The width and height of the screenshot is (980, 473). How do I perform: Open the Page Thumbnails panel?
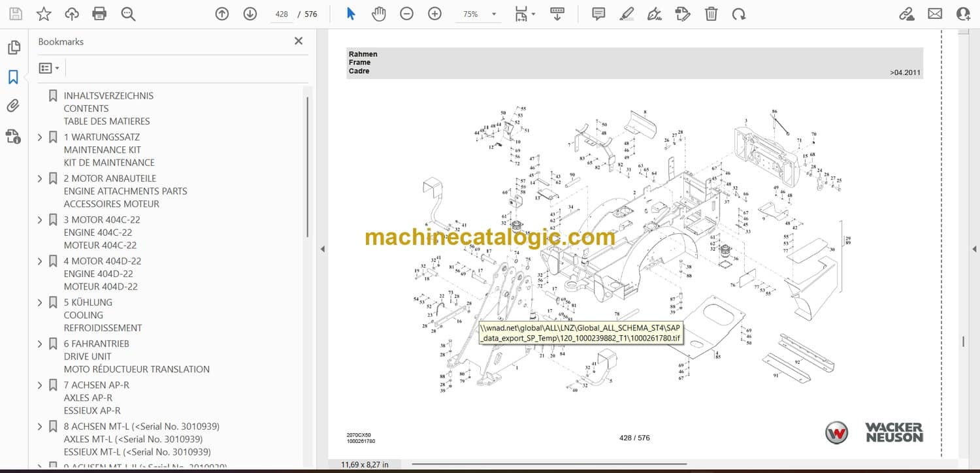tap(13, 48)
